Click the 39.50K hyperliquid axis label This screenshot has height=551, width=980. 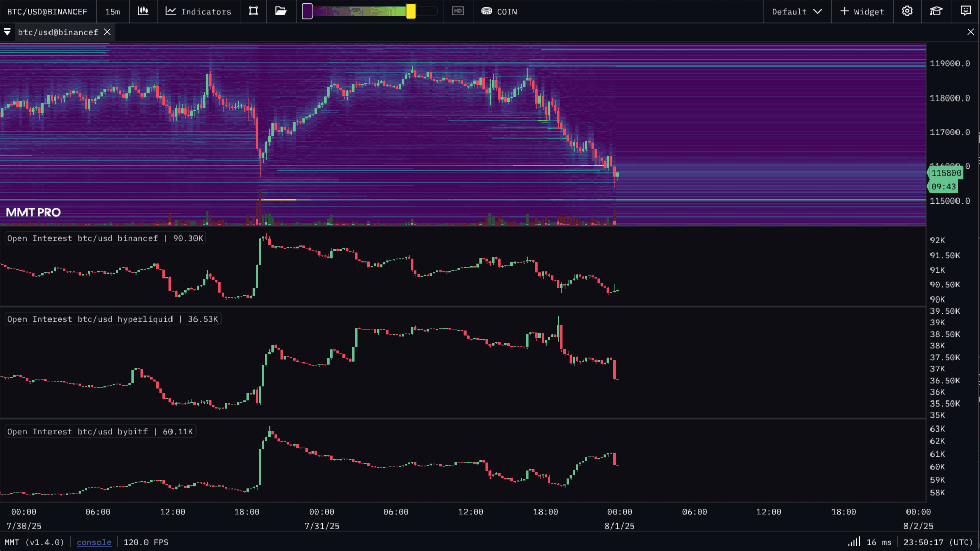pyautogui.click(x=945, y=311)
